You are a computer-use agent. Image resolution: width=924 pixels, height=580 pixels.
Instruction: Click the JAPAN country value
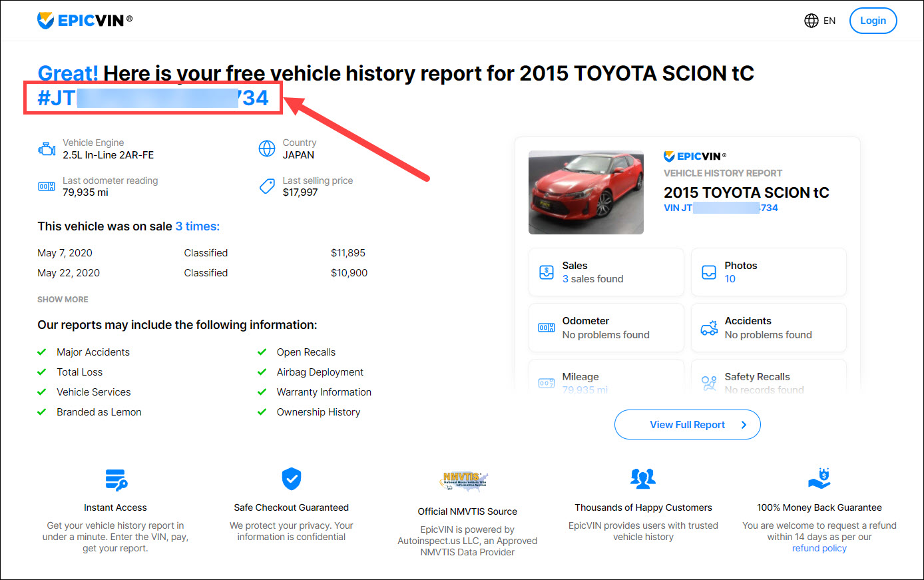coord(298,155)
